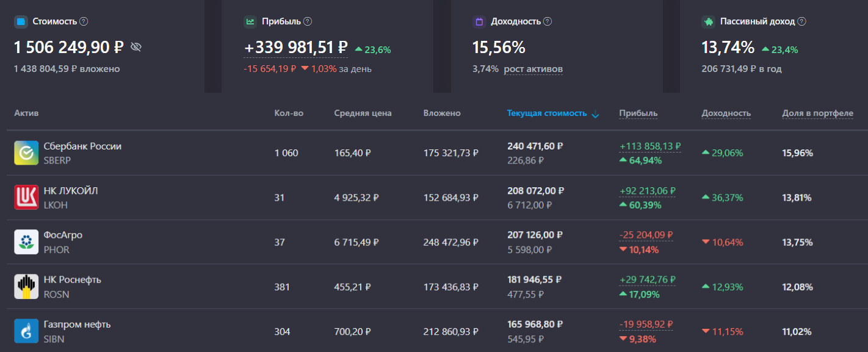Click total profit +339 981,51 ₽ value
The height and width of the screenshot is (352, 868).
296,47
